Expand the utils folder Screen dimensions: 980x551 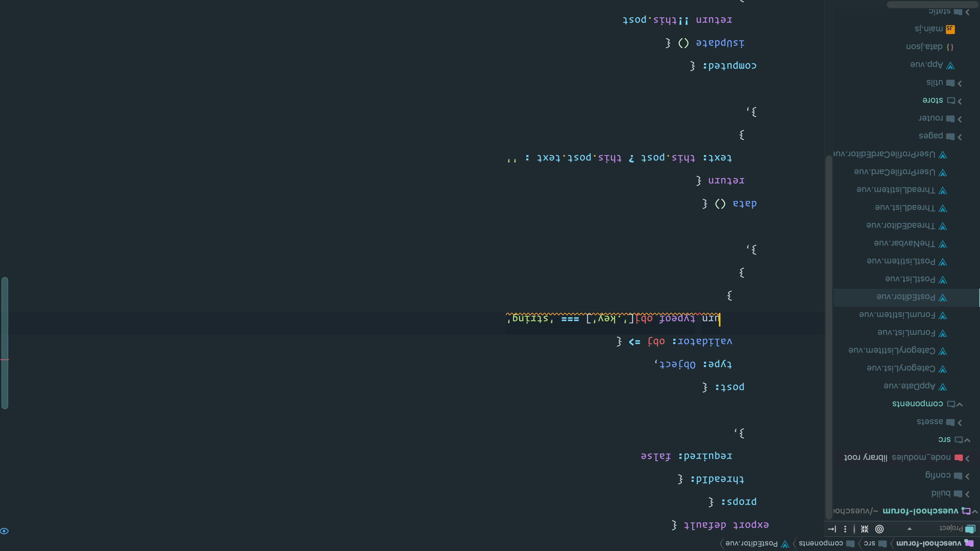click(960, 83)
